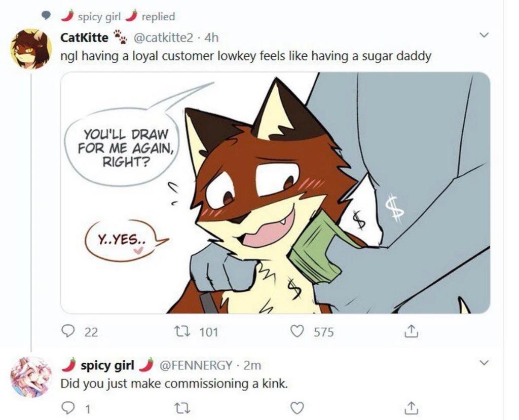This screenshot has width=519, height=420.
Task: Like CatKitte's sugar daddy tweet
Action: [x=298, y=331]
